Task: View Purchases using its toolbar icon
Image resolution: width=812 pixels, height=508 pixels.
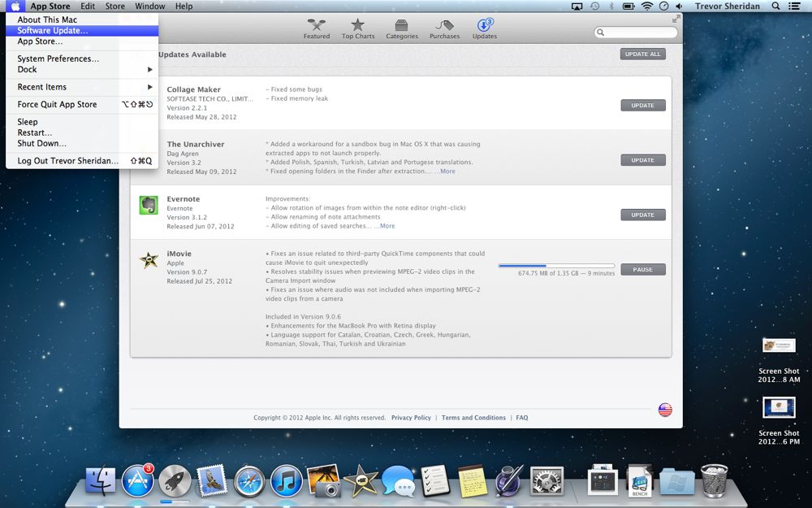Action: (x=444, y=28)
